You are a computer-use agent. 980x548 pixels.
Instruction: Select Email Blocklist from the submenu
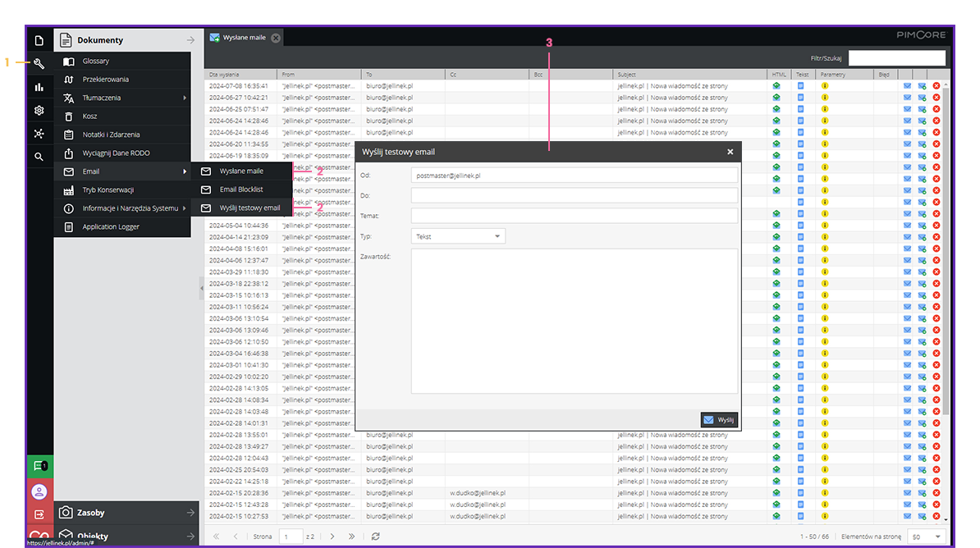coord(241,190)
